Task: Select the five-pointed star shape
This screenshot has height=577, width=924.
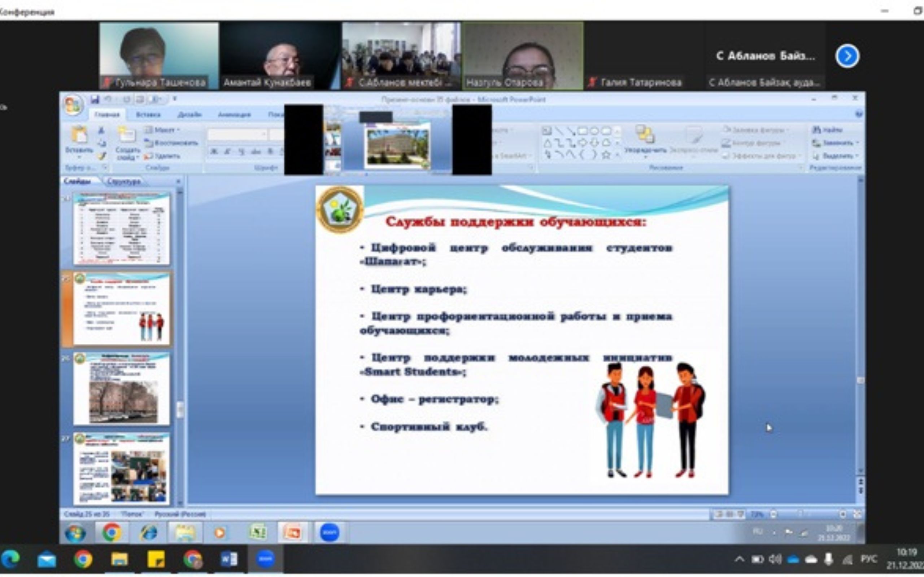Action: pos(606,155)
